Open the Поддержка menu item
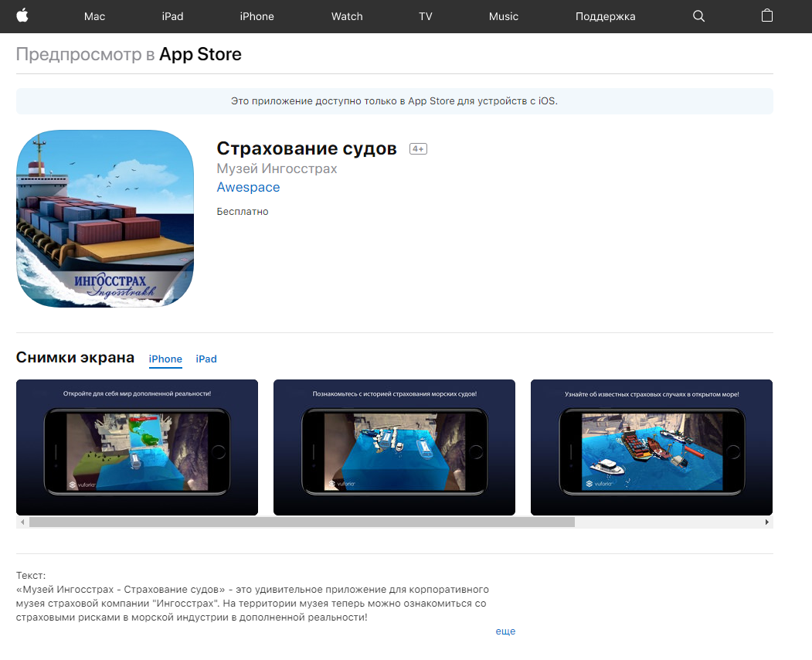Screen dimensions: 812x660 606,16
